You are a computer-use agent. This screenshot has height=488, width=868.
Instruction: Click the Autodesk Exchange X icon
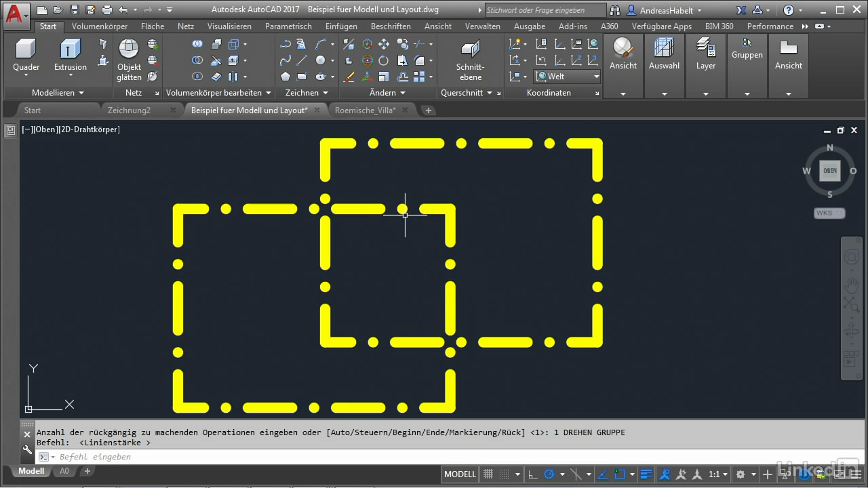pos(741,10)
